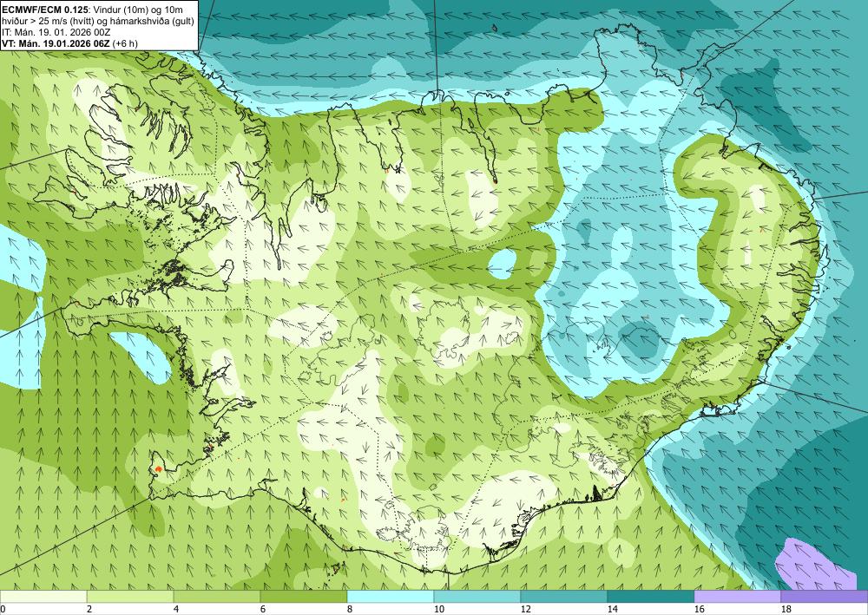Click the pale cream 0–2 m/s legend swatch
The image size is (868, 615).
point(43,596)
